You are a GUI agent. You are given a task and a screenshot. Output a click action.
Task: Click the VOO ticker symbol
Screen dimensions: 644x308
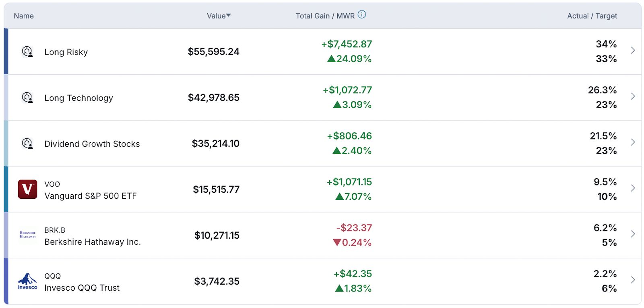52,184
